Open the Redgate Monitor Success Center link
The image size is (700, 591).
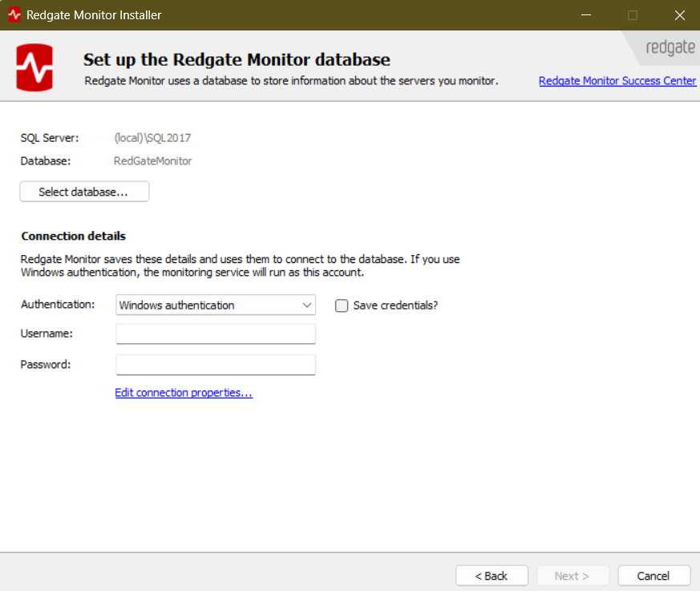click(617, 81)
